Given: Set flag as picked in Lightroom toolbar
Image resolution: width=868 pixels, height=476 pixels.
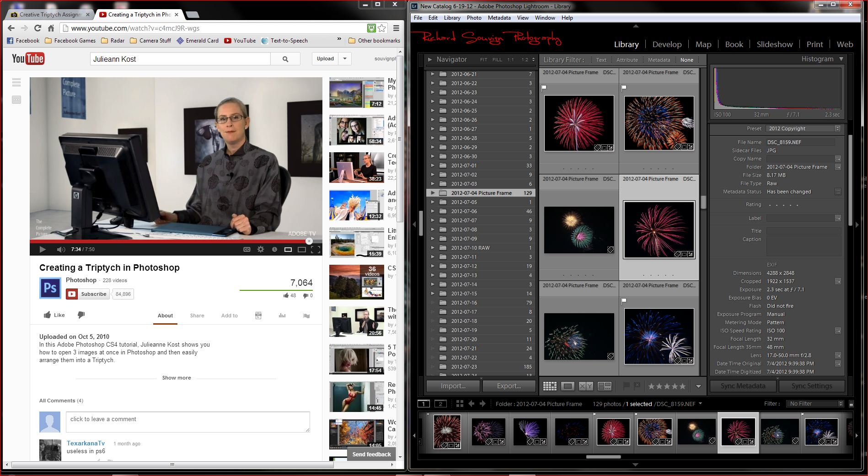Looking at the screenshot, I should pos(627,386).
